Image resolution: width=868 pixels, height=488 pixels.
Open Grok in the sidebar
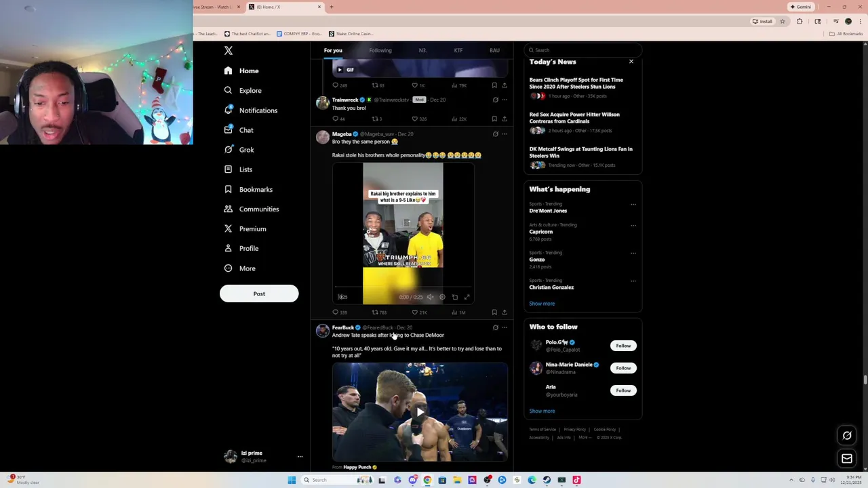click(x=239, y=150)
